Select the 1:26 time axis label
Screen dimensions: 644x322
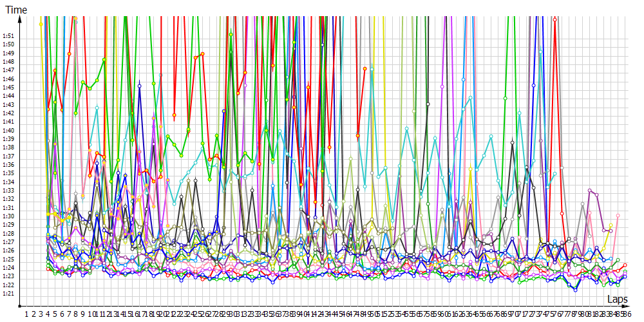8,251
